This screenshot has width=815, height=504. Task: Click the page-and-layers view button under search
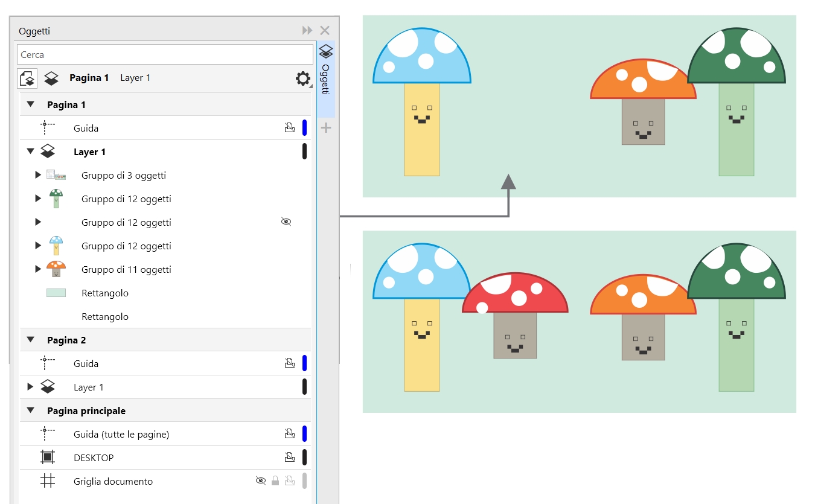click(27, 78)
